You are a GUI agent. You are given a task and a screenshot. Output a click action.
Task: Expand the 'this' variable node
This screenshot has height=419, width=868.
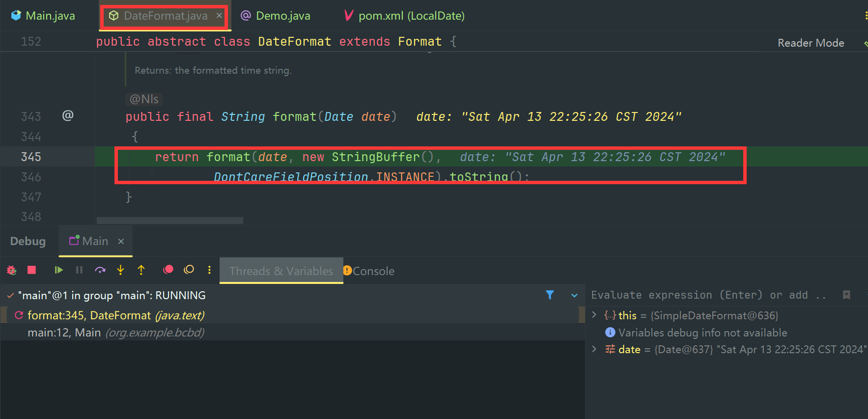click(x=594, y=315)
